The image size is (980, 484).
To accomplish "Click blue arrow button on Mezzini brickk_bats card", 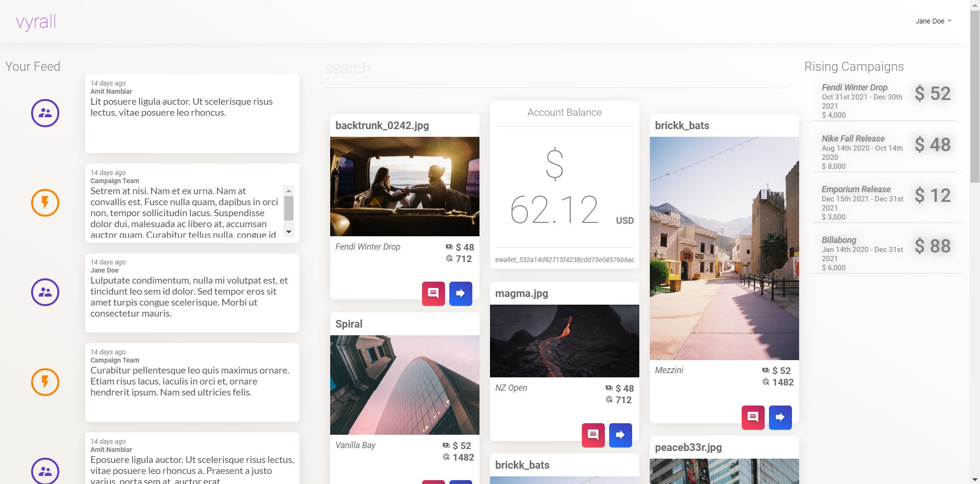I will [x=780, y=418].
